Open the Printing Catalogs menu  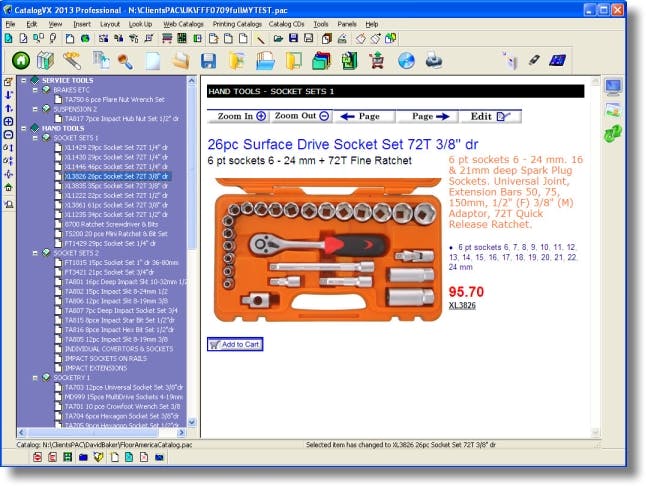coord(237,24)
